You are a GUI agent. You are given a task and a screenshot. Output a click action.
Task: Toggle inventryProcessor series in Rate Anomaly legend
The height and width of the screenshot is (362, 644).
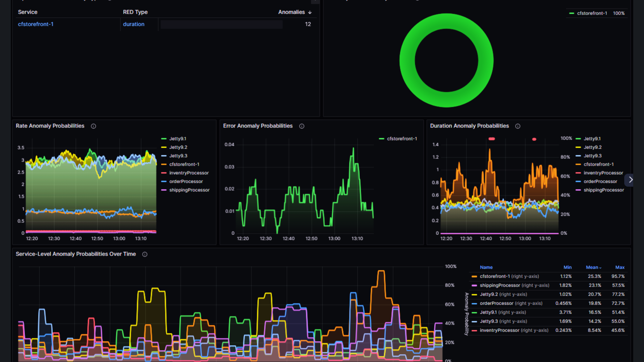coord(189,173)
